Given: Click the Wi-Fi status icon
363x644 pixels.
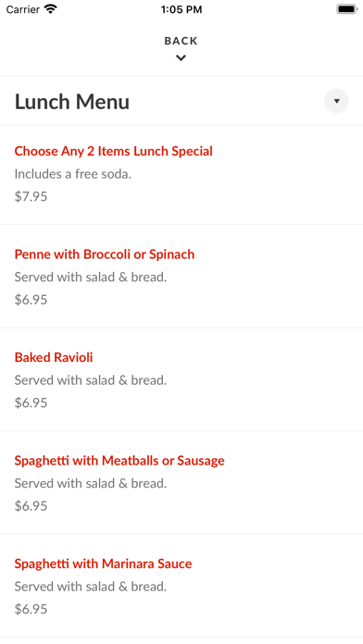Looking at the screenshot, I should point(51,9).
